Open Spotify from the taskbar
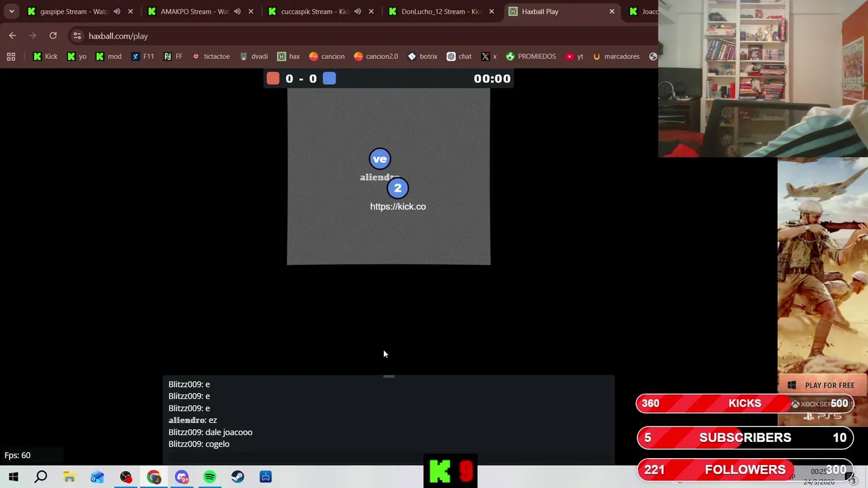This screenshot has height=488, width=868. tap(210, 477)
